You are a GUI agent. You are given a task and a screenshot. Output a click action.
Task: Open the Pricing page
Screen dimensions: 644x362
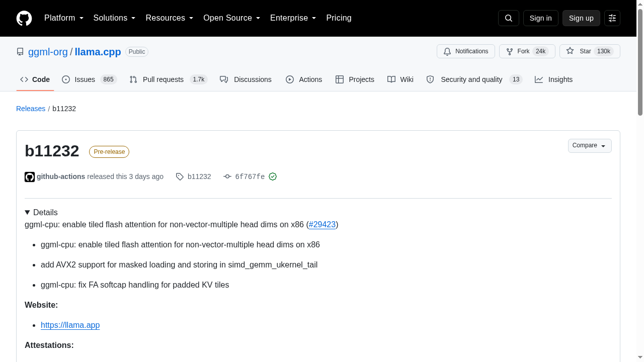click(339, 18)
